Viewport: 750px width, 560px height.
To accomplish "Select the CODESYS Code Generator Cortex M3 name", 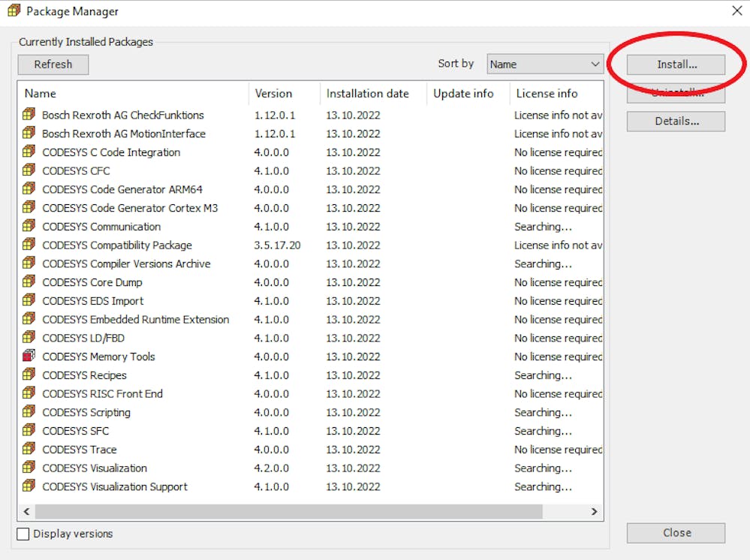I will pyautogui.click(x=130, y=208).
